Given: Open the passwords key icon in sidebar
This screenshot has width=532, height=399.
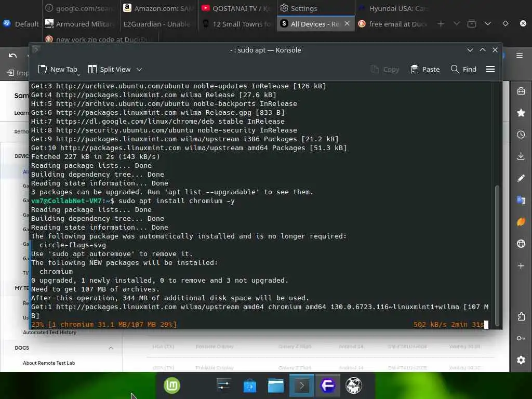Looking at the screenshot, I should [x=521, y=338].
